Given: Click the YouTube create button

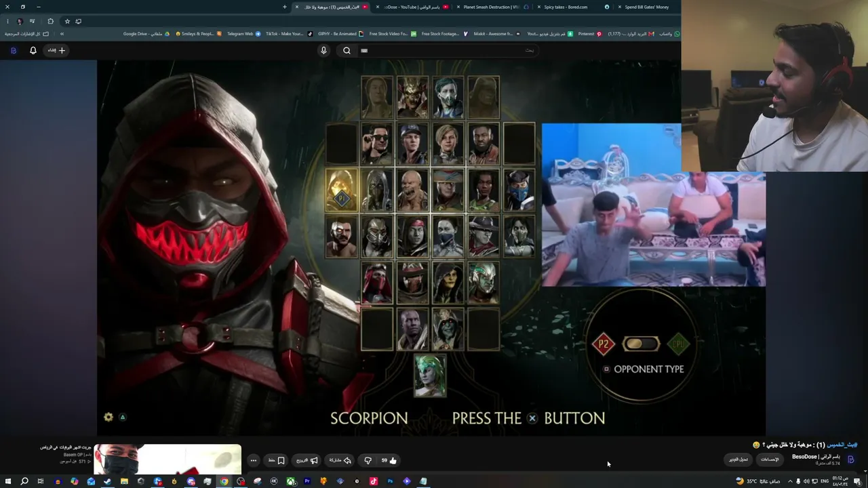Looking at the screenshot, I should click(x=56, y=50).
